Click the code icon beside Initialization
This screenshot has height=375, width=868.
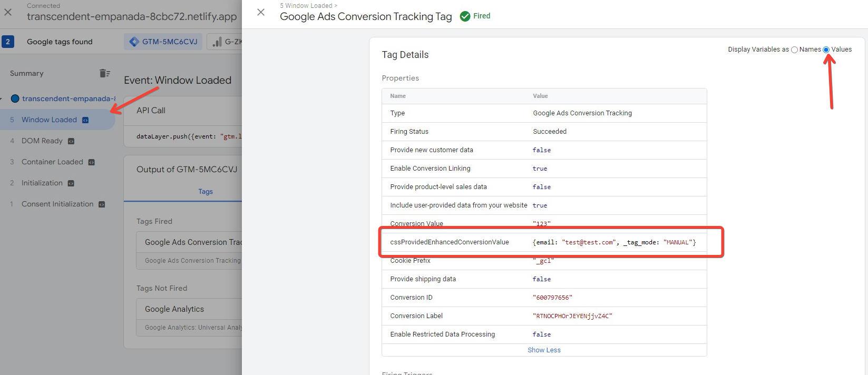click(71, 183)
